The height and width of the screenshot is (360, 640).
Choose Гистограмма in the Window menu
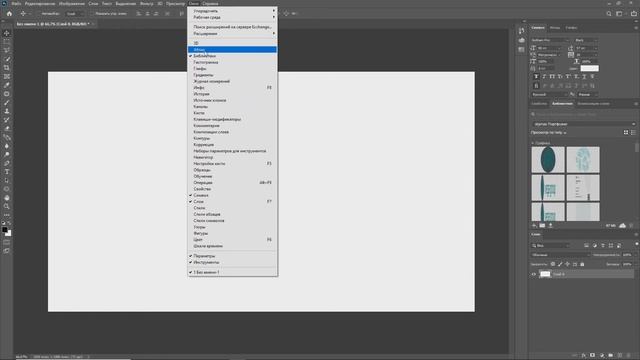232,62
